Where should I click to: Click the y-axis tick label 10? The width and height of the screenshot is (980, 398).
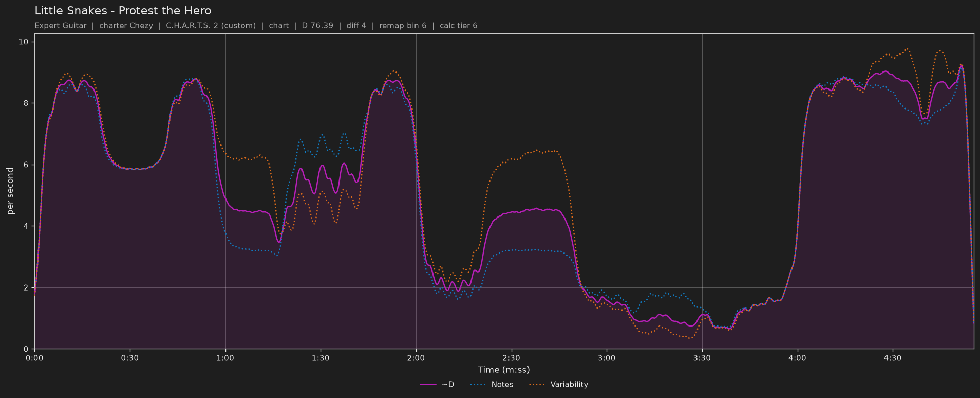pyautogui.click(x=24, y=42)
